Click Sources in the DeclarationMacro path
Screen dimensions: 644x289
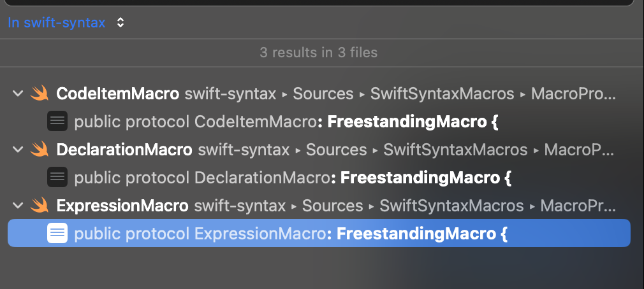337,149
